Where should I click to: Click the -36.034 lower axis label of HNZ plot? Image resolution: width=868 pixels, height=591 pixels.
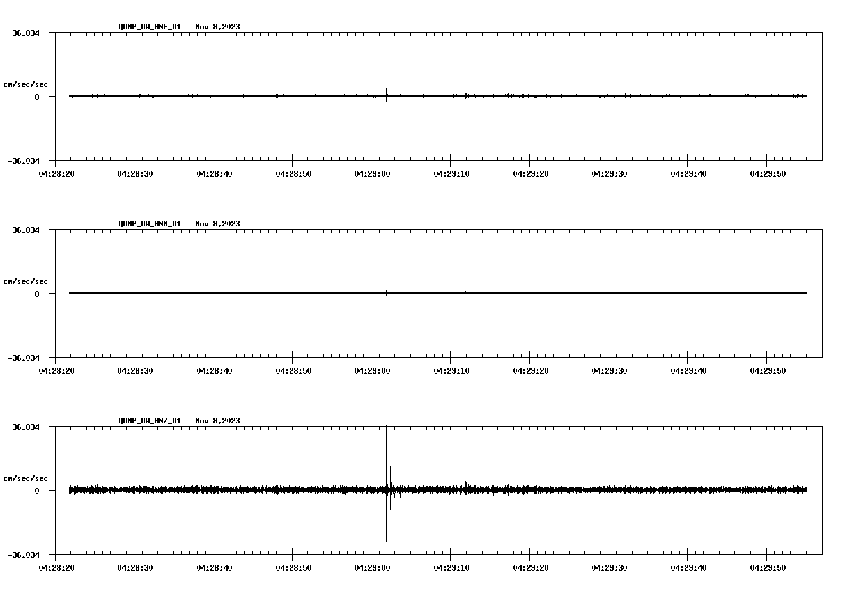point(23,555)
